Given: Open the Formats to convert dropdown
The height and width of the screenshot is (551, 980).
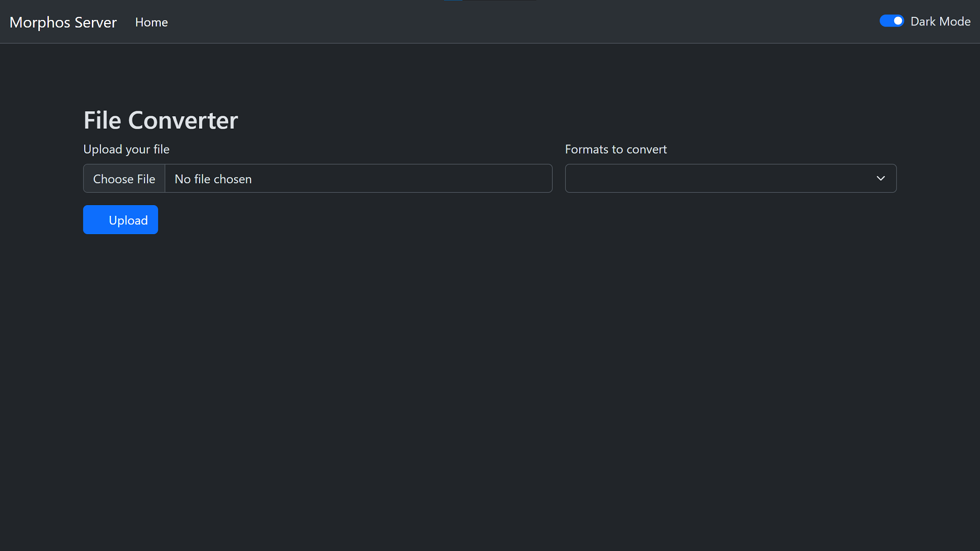Looking at the screenshot, I should click(730, 179).
